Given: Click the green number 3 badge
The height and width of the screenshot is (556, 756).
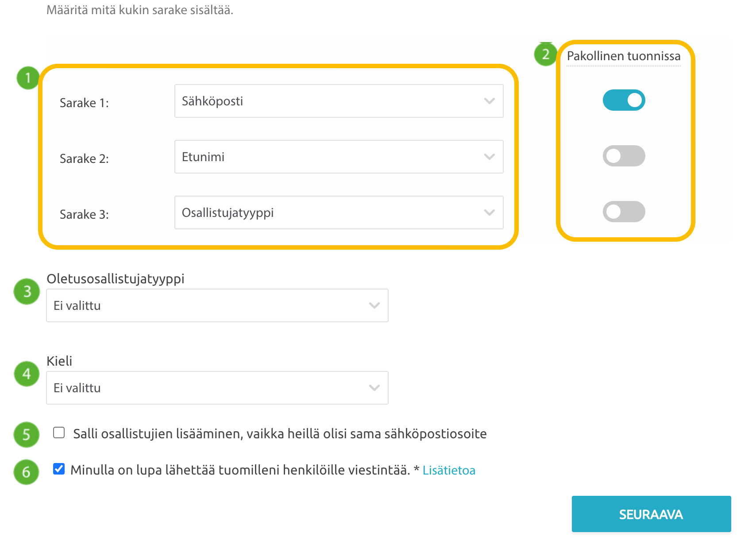Looking at the screenshot, I should [x=27, y=291].
